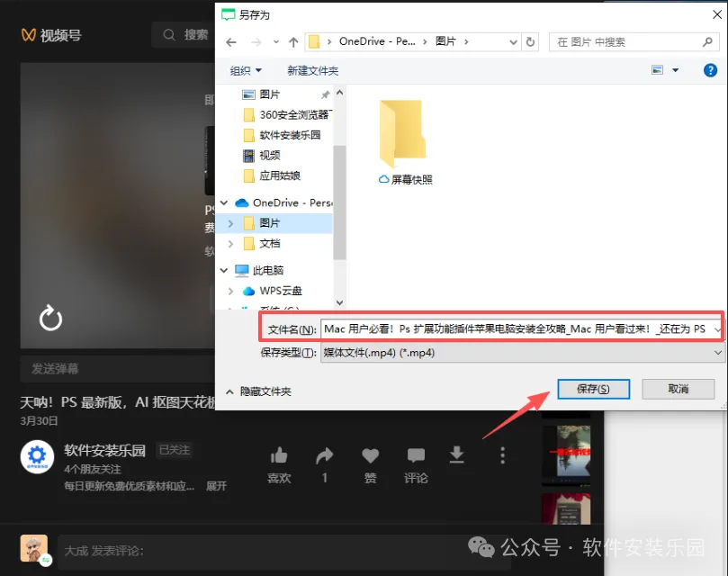This screenshot has width=728, height=576.
Task: Click 取消 button
Action: pyautogui.click(x=678, y=389)
